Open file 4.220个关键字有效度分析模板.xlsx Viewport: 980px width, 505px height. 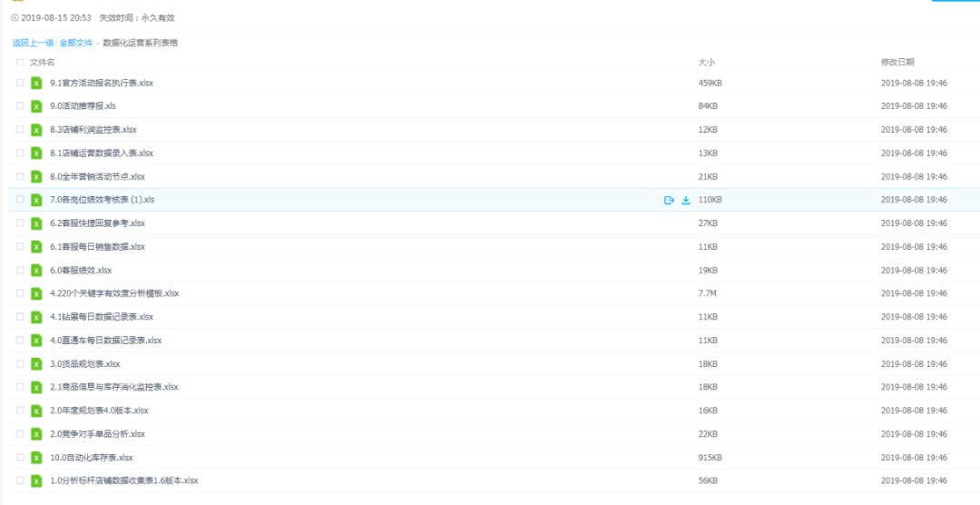coord(114,292)
